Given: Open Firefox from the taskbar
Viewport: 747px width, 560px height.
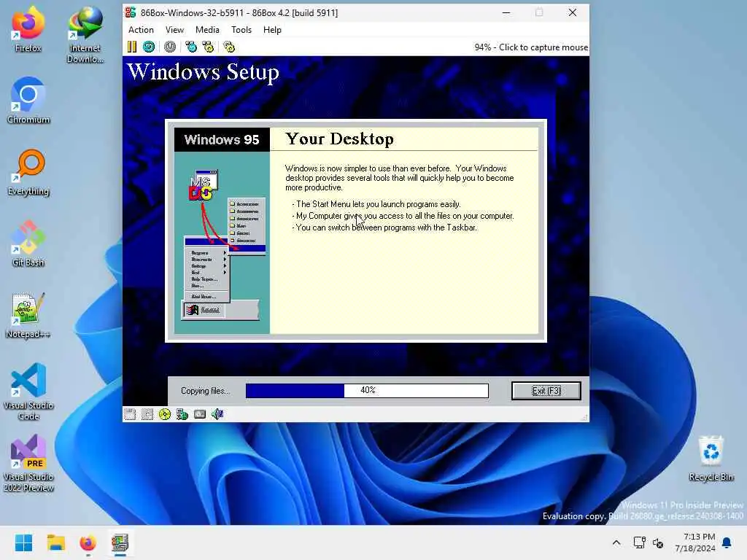Looking at the screenshot, I should [x=88, y=542].
